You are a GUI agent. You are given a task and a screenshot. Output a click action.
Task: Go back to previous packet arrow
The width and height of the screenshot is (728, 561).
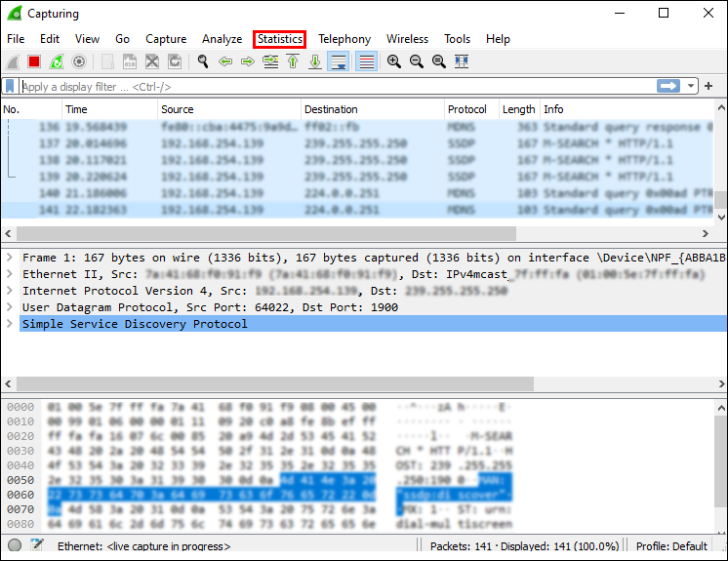225,61
